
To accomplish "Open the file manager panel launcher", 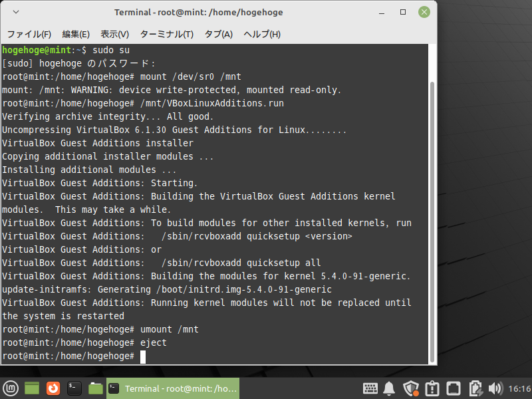I will tap(95, 388).
